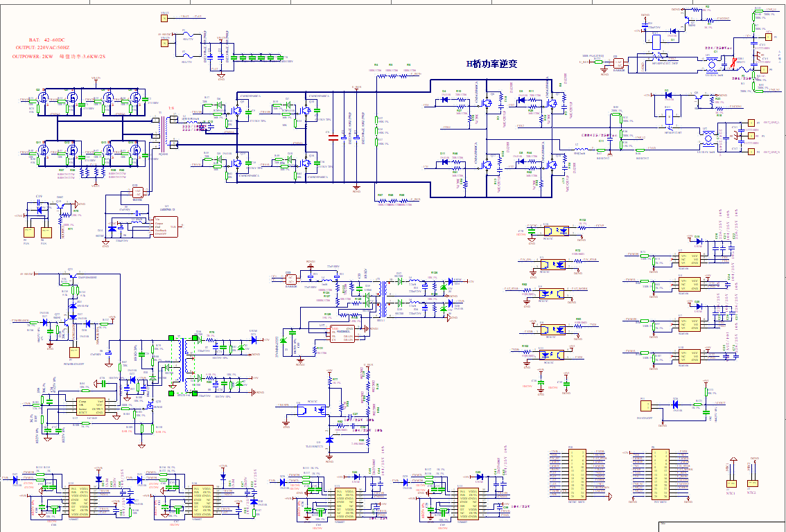Select the TL431 shunt reference symbol
The height and width of the screenshot is (532, 786).
pyautogui.click(x=329, y=439)
